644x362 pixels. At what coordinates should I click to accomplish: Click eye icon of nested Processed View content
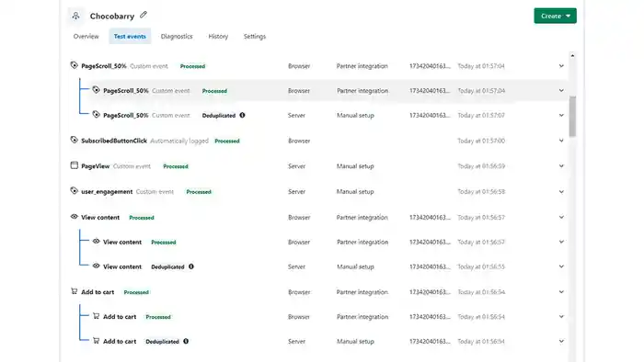point(96,241)
